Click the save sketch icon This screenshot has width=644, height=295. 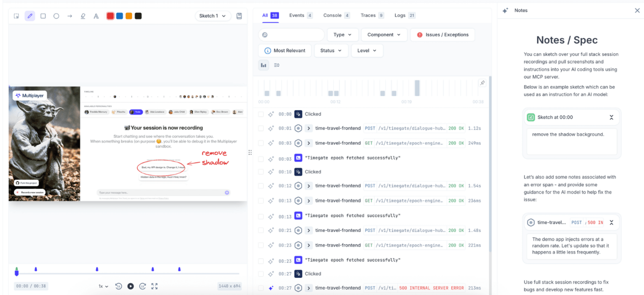[239, 16]
